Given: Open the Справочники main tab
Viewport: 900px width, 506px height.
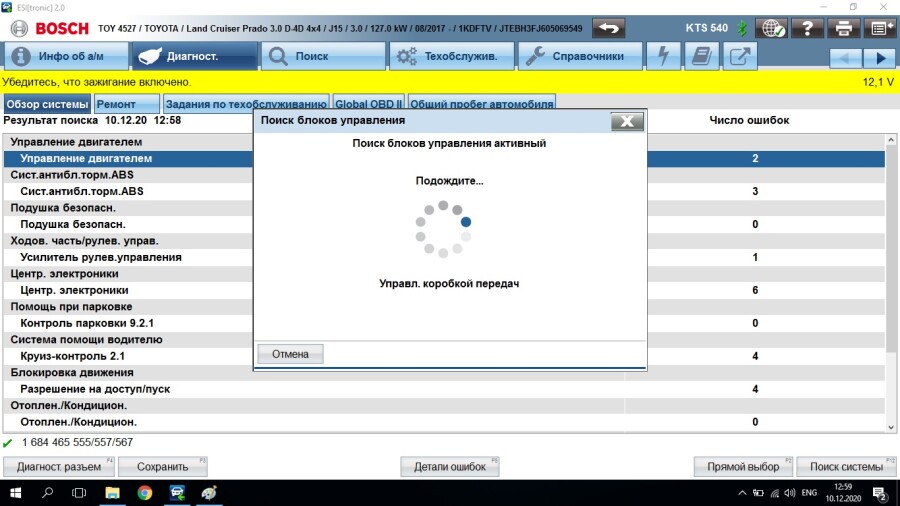Looking at the screenshot, I should coord(580,56).
